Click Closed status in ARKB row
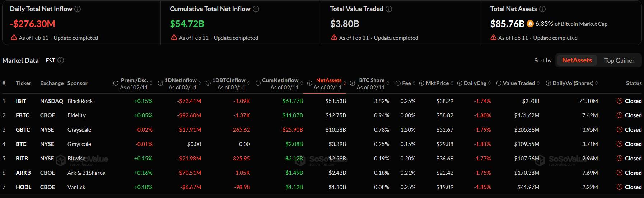Screen dimensions: 644x198 (633, 173)
